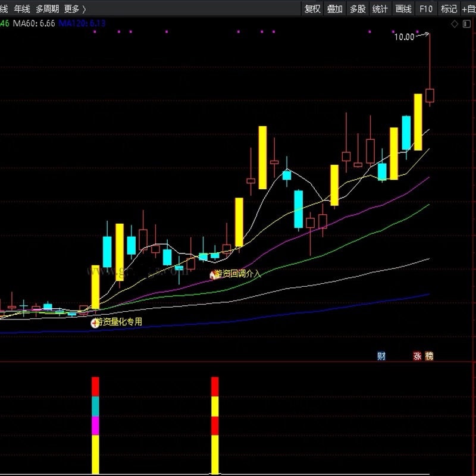Click the red 涨 limit-up marker icon

coord(417,356)
